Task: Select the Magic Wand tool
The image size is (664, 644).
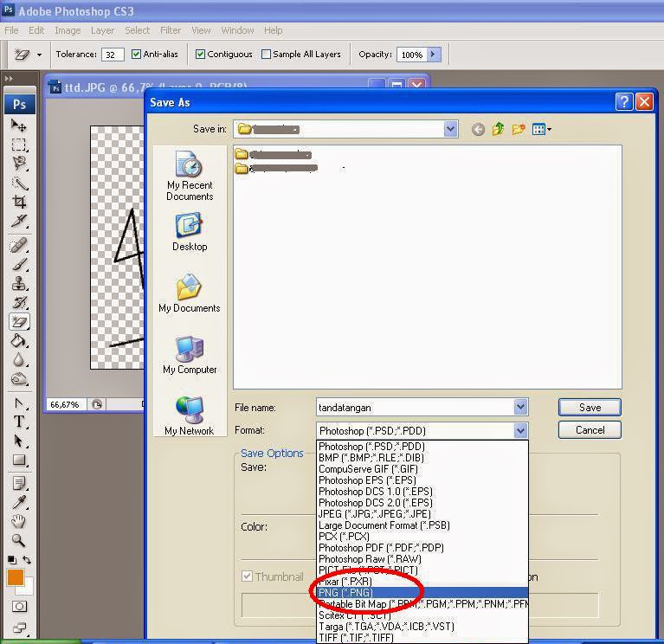Action: tap(19, 183)
